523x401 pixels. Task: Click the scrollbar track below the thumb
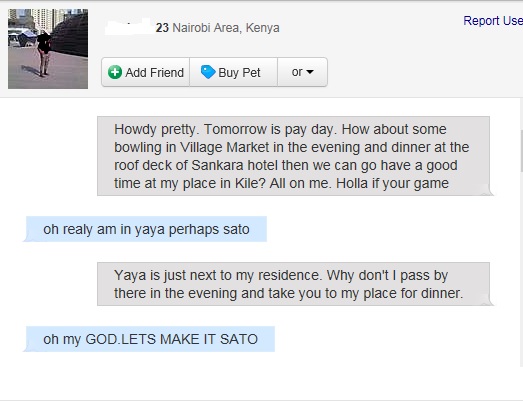point(521,267)
